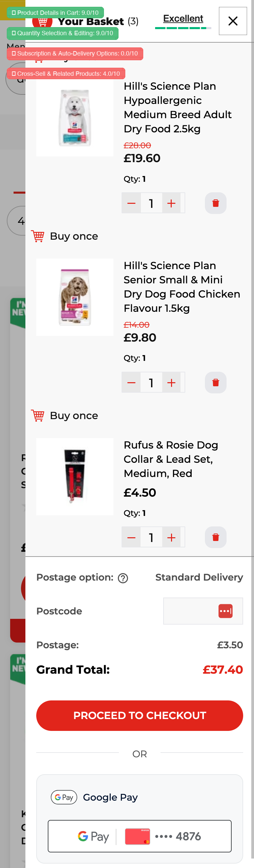
Task: Delete Senior Small & Mini food from basket
Action: pyautogui.click(x=215, y=383)
